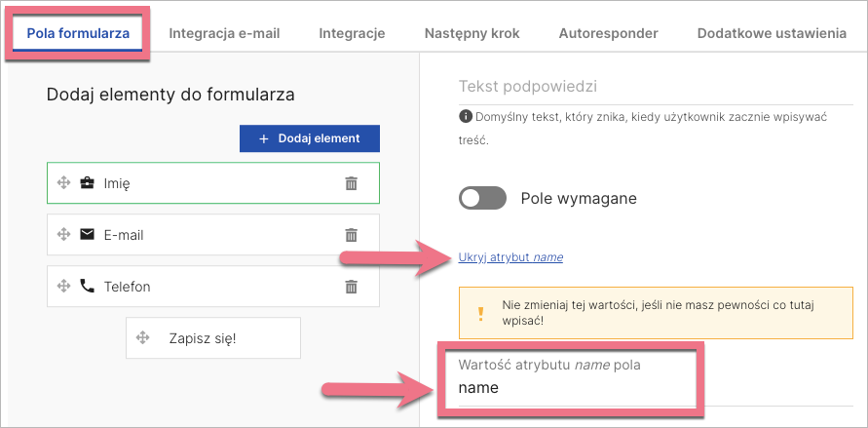Viewport: 868px width, 428px height.
Task: Delete the Telefon field with trash icon
Action: 351,287
